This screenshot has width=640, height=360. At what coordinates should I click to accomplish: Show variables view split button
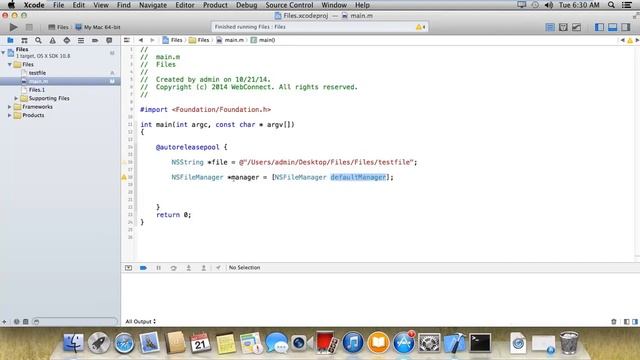coord(627,322)
